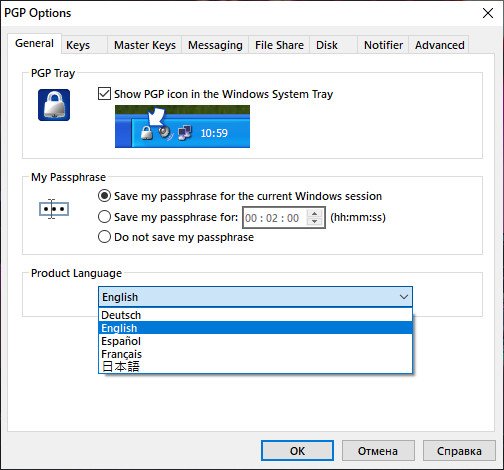Switch to the Advanced tab
This screenshot has width=504, height=470.
[x=440, y=45]
